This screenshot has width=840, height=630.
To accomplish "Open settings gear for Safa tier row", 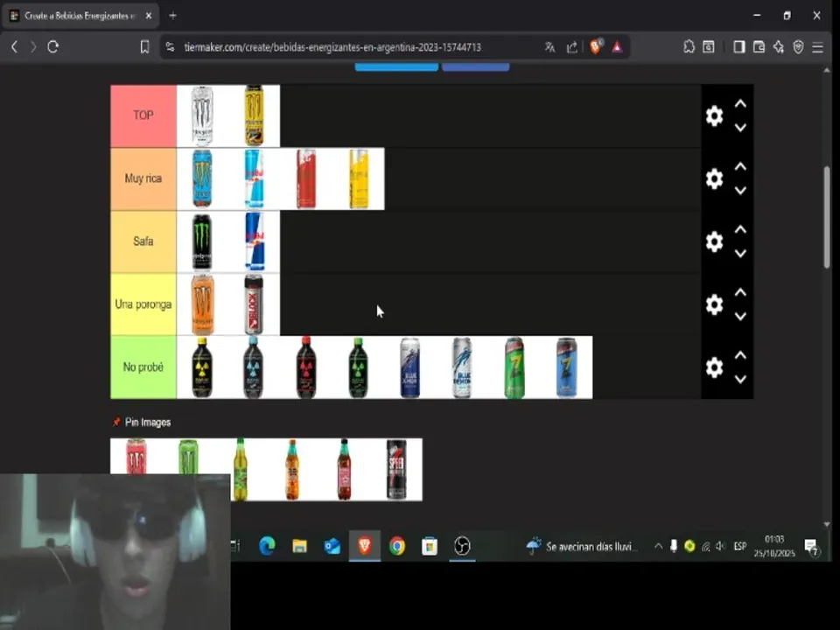I will 714,241.
